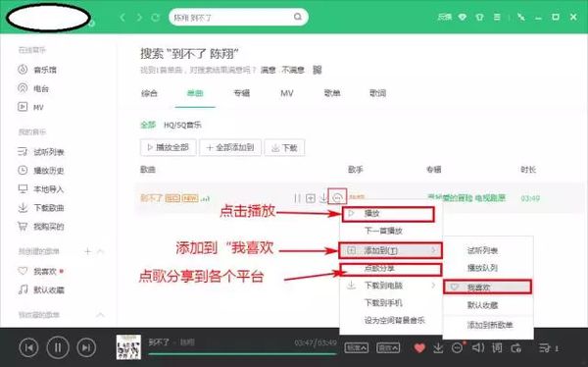
Task: Seek within the green playback progress bar
Action: point(242,353)
